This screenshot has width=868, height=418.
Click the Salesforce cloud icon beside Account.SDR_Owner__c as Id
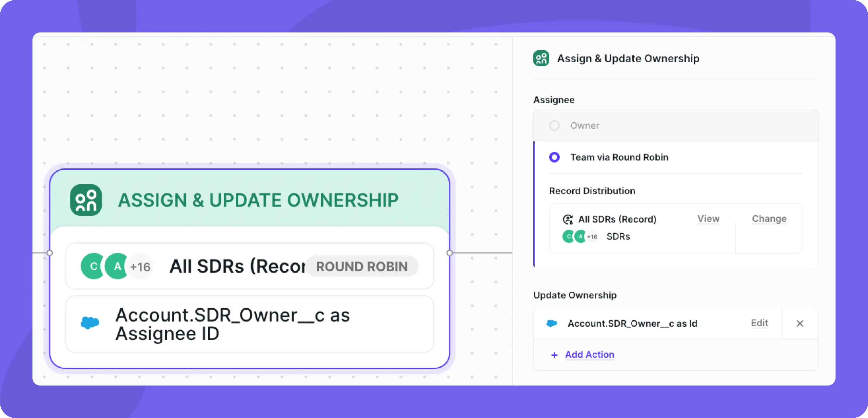[x=552, y=323]
